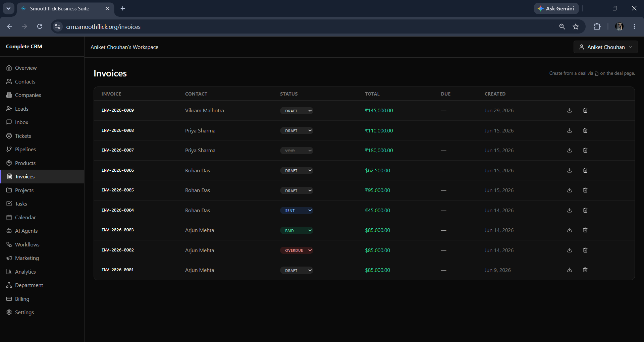Screen dimensions: 644x342
Task: Delete invoice INV-2026-0008
Action: coord(585,130)
